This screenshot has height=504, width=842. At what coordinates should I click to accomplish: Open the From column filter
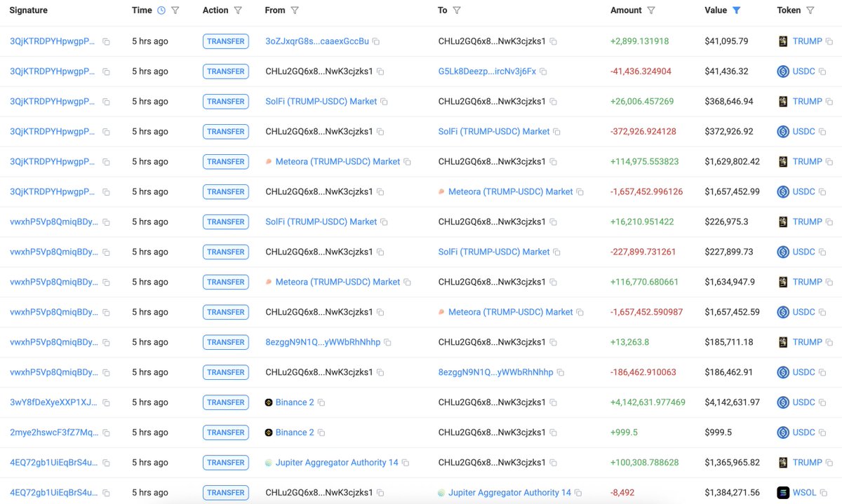pyautogui.click(x=295, y=11)
